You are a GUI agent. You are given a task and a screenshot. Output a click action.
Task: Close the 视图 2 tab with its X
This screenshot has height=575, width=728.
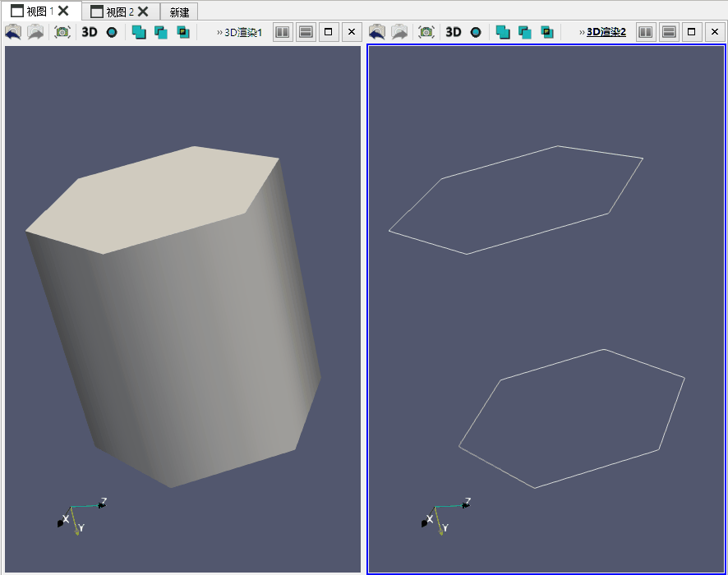click(x=144, y=11)
